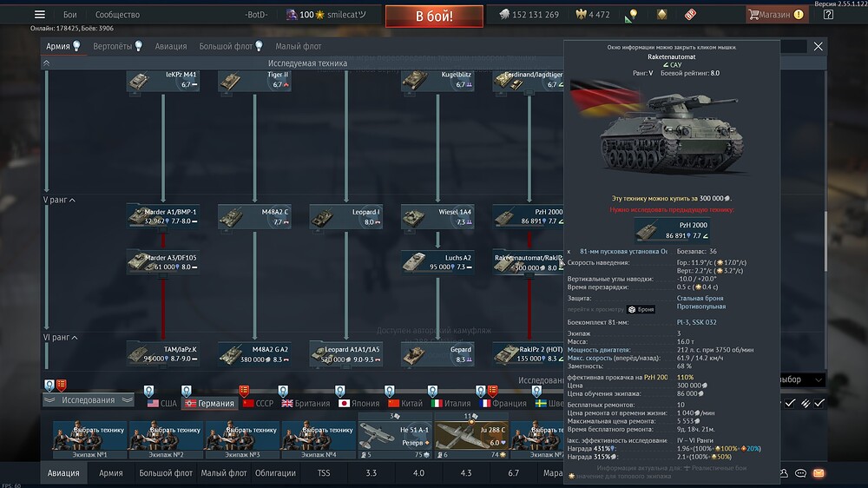868x488 pixels.
Task: Click the research tree vertical scrollbar
Action: (x=825, y=241)
